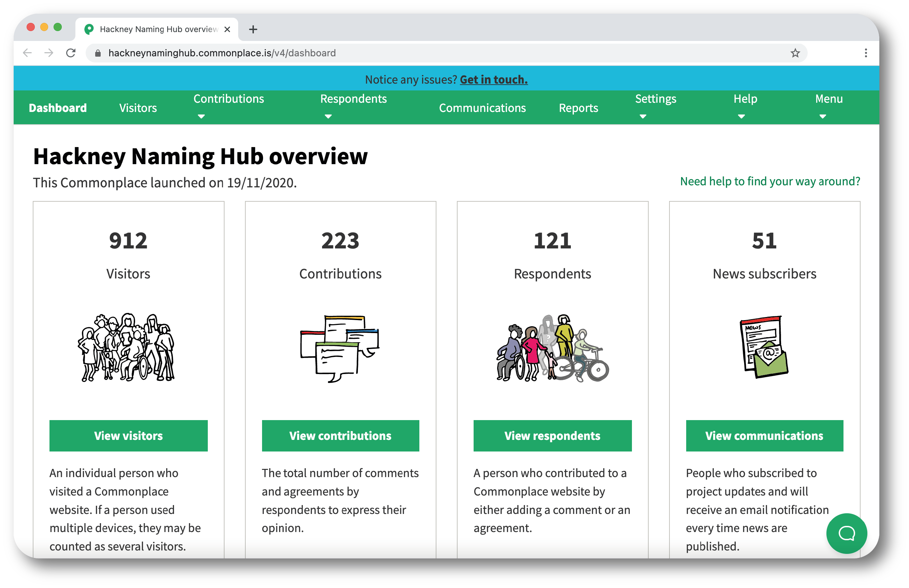Click the address bar URL field
This screenshot has width=909, height=588.
(446, 53)
